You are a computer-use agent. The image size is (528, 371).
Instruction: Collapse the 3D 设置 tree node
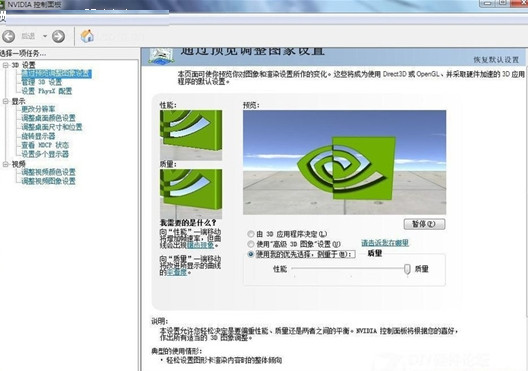tap(6, 65)
